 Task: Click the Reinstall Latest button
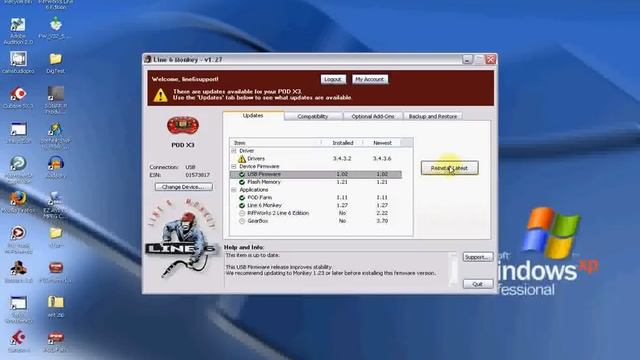[449, 168]
